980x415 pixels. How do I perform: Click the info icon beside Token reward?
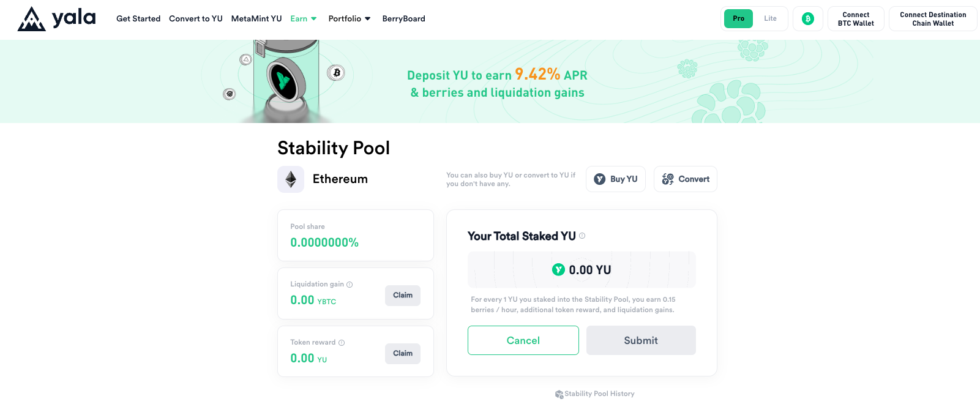[342, 343]
